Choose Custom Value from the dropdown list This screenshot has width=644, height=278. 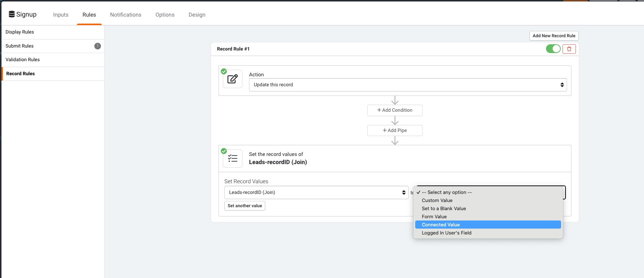488,201
